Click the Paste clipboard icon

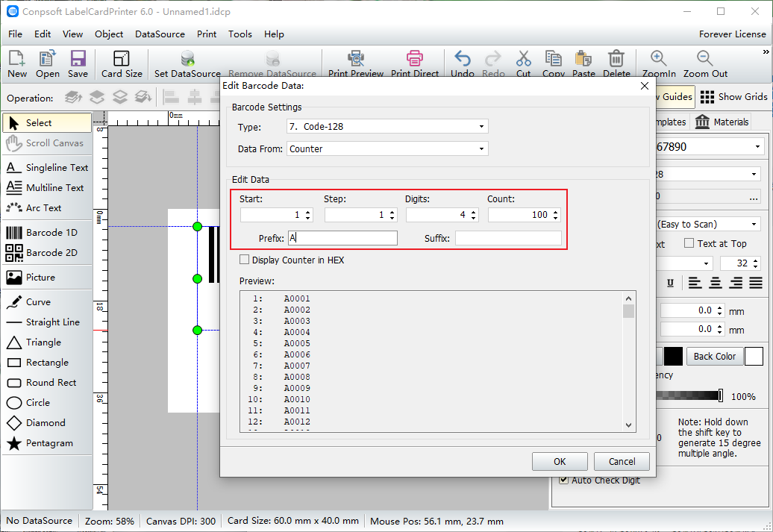583,58
